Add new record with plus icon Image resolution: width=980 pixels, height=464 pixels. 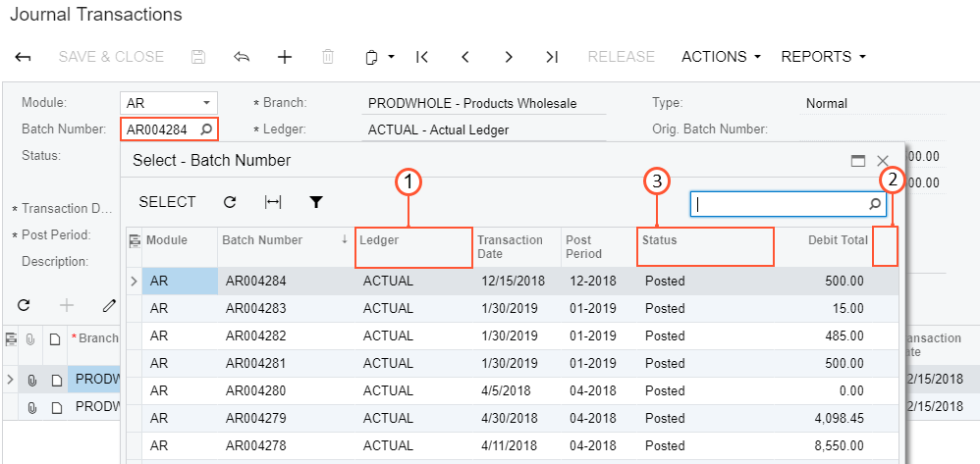click(x=285, y=57)
